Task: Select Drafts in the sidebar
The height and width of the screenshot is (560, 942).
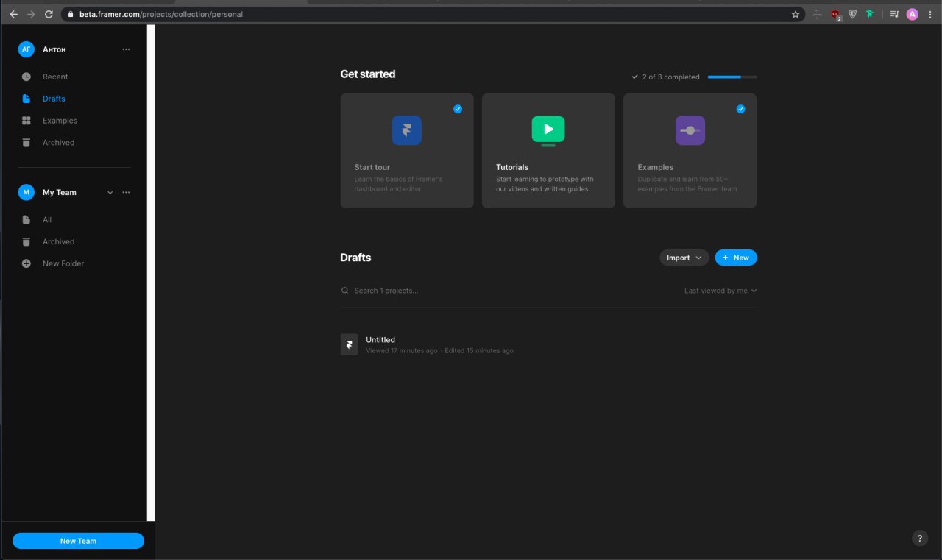Action: coord(54,99)
